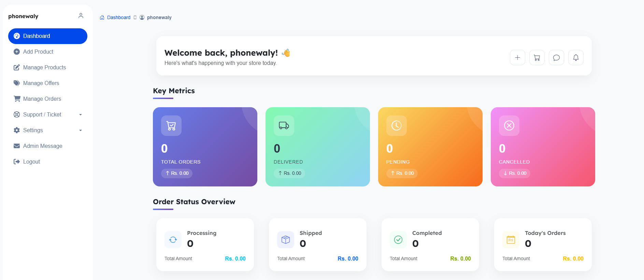This screenshot has width=644, height=280.
Task: Click the user profile icon beside phonewaly
Action: point(81,16)
